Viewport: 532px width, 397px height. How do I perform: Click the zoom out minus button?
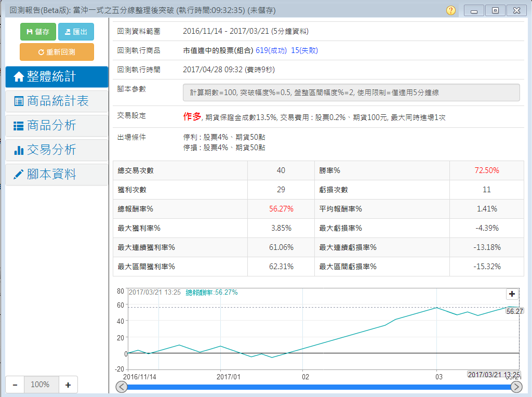(x=15, y=385)
